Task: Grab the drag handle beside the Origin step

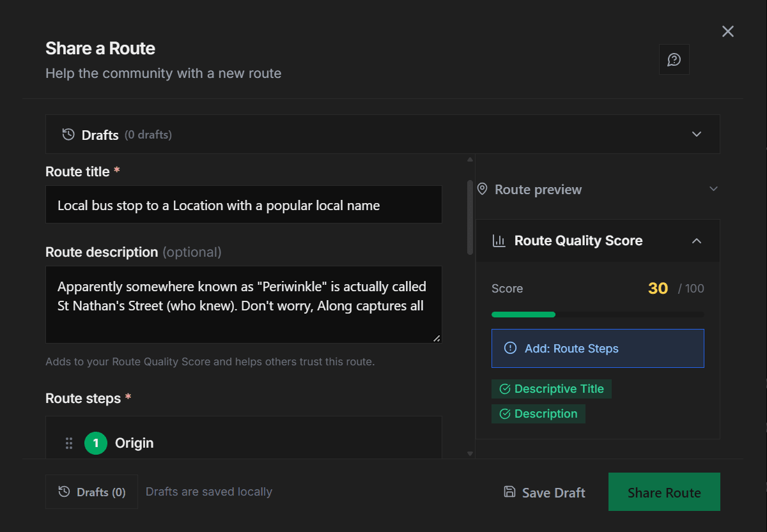Action: [69, 443]
